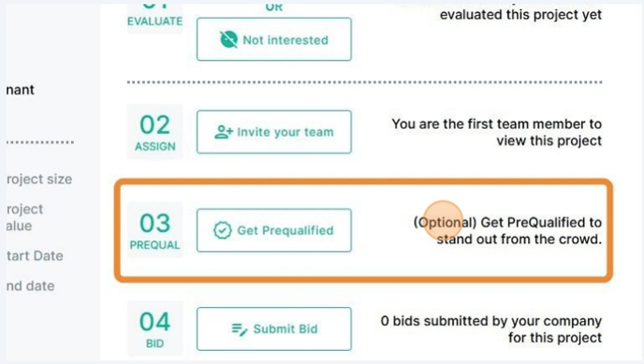644x364 pixels.
Task: Click the Project value label in sidebar
Action: coord(24,217)
